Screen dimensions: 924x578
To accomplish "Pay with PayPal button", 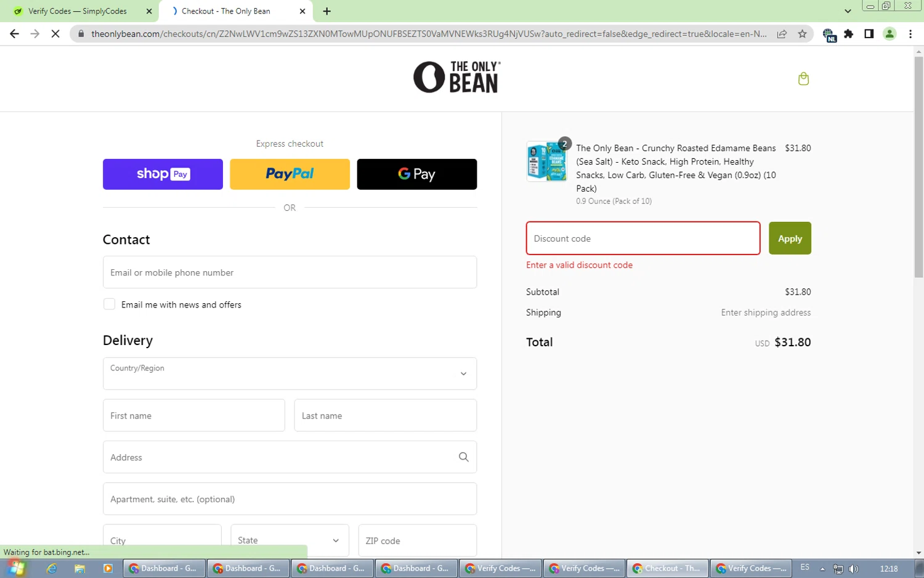I will click(290, 174).
